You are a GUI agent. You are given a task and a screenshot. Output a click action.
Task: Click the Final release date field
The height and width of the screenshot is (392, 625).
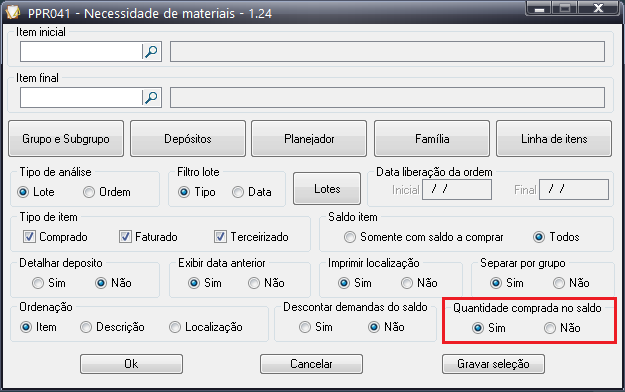[574, 189]
